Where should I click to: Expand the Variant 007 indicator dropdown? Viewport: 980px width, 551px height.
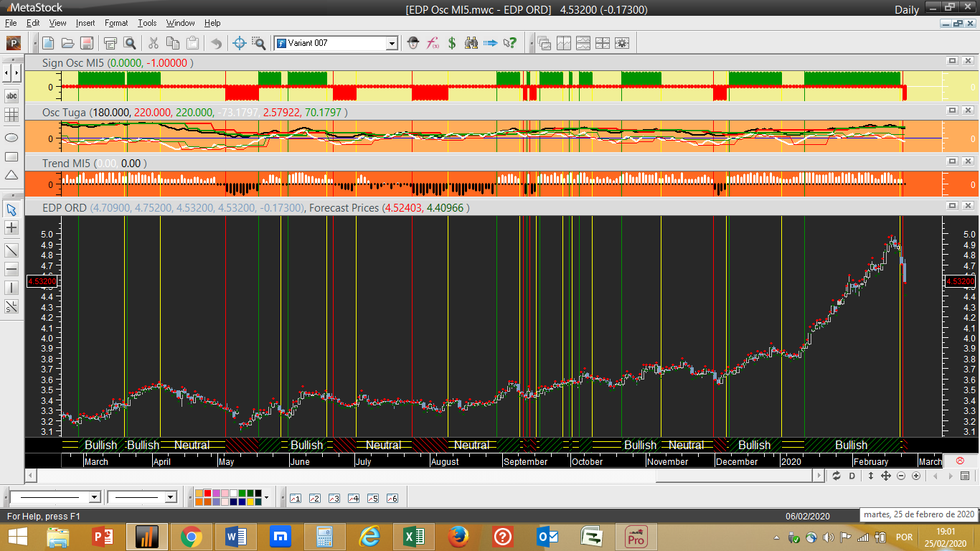392,44
